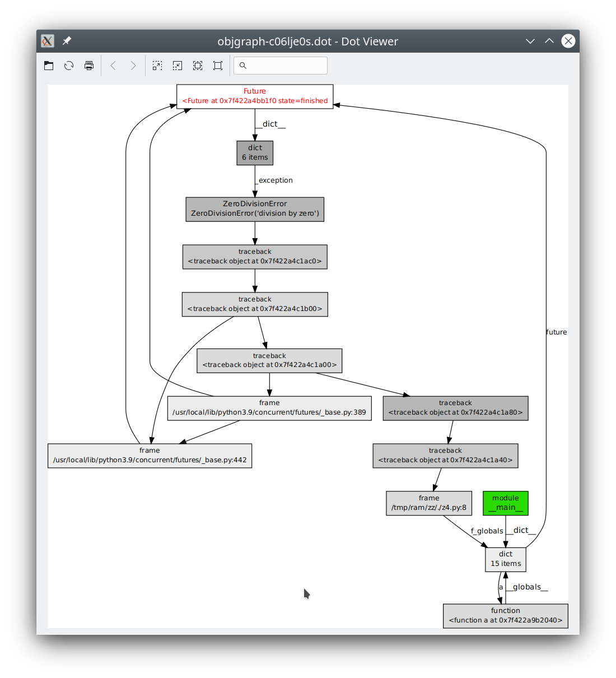Toggle the pin window icon in titlebar
Image resolution: width=616 pixels, height=678 pixels.
point(67,41)
